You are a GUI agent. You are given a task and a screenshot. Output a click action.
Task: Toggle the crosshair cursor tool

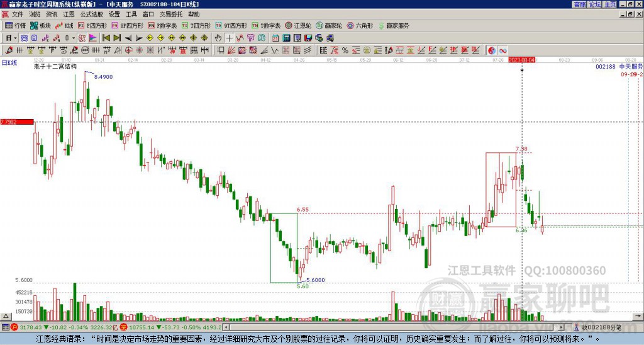tap(229, 38)
